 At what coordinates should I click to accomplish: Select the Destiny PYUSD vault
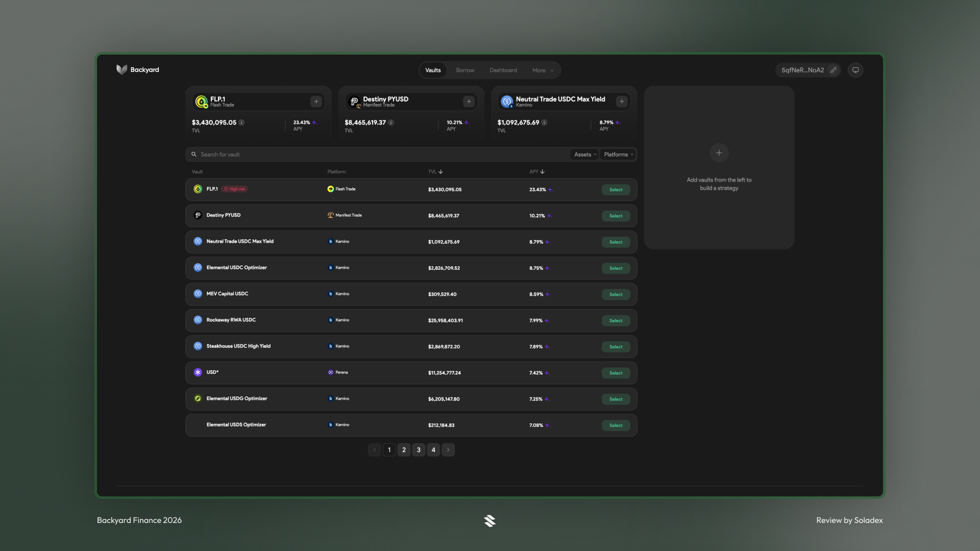[x=616, y=216]
